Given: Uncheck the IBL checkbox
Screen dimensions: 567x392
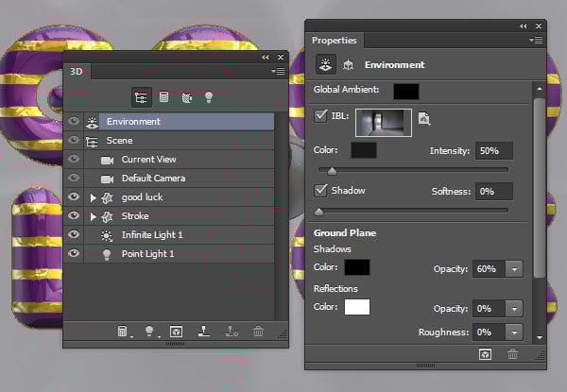Looking at the screenshot, I should coord(321,116).
